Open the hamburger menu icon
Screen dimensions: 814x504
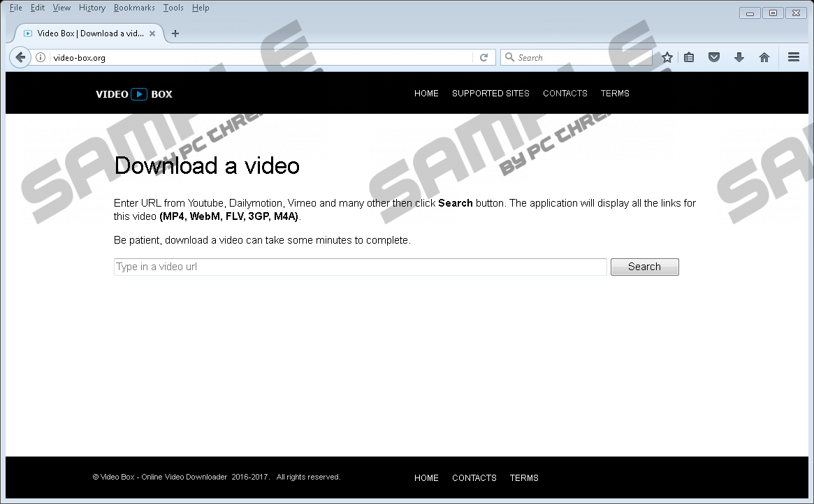[794, 58]
